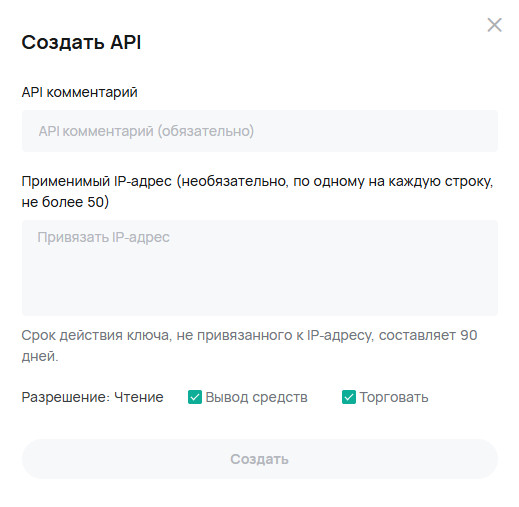Click the Создать button
Viewport: 519px width, 507px height.
(x=260, y=459)
